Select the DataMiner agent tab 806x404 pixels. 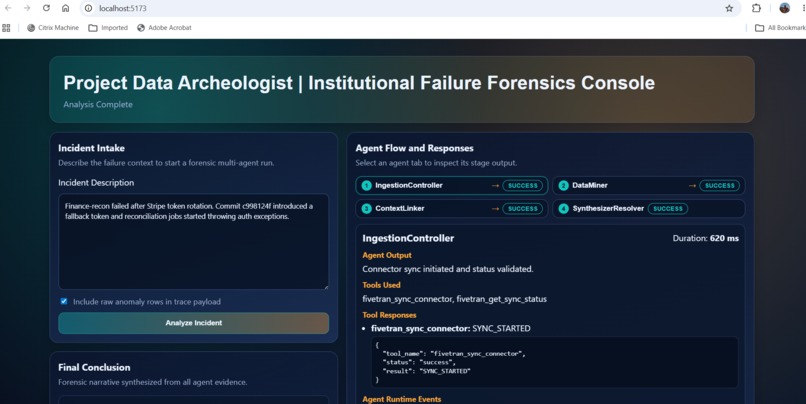(x=649, y=186)
